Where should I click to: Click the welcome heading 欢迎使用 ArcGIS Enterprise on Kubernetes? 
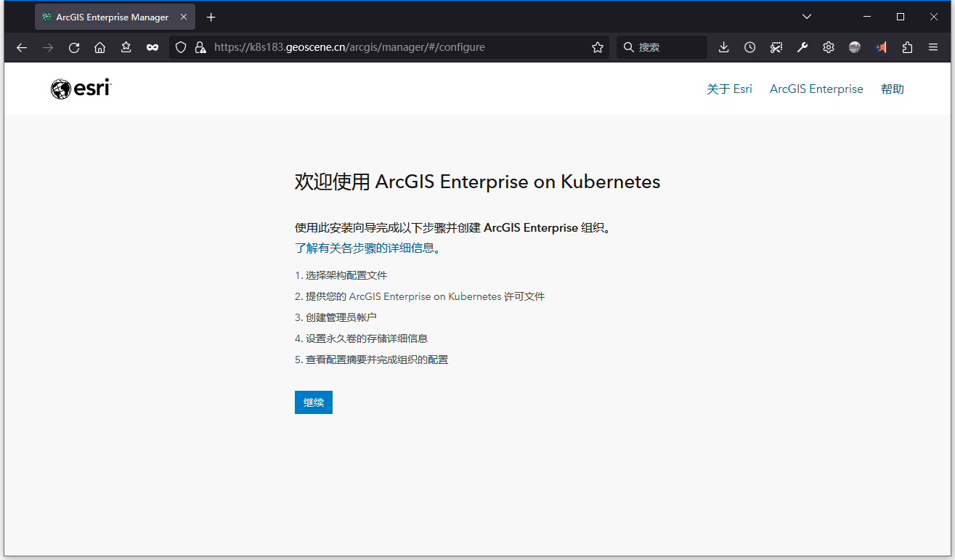[477, 182]
